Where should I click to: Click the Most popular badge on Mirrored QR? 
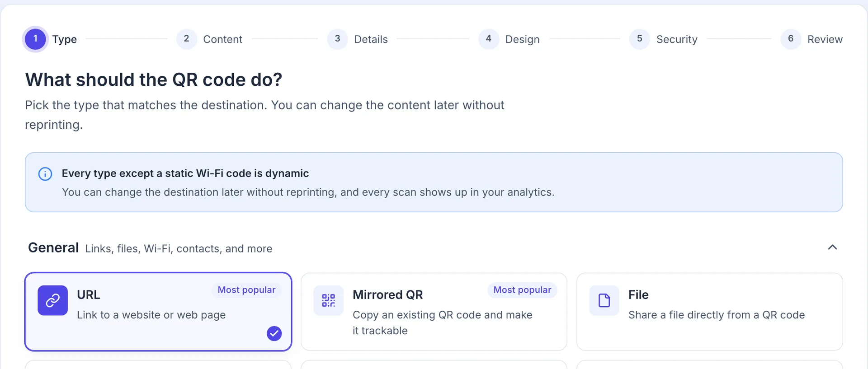522,290
